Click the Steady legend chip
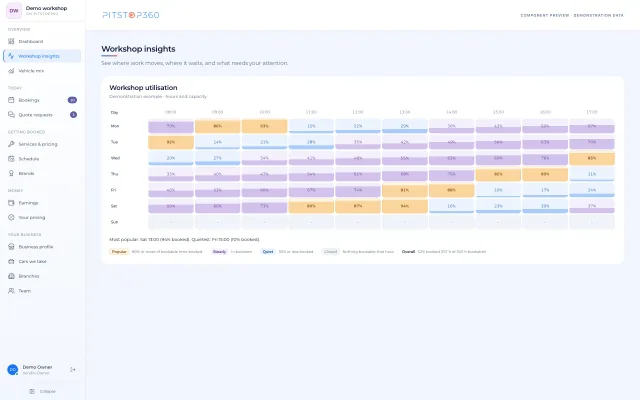 [219, 252]
